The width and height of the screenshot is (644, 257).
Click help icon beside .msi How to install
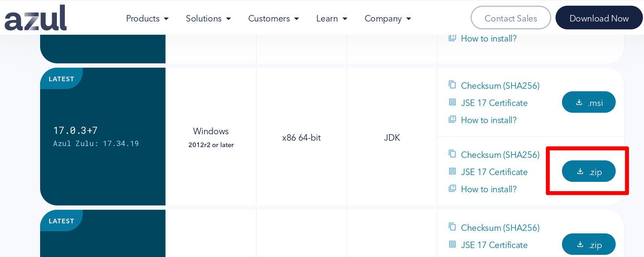[452, 119]
